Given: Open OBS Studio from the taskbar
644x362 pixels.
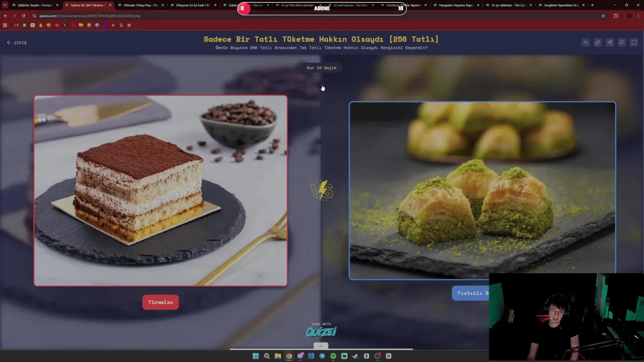Looking at the screenshot, I should coord(377,356).
